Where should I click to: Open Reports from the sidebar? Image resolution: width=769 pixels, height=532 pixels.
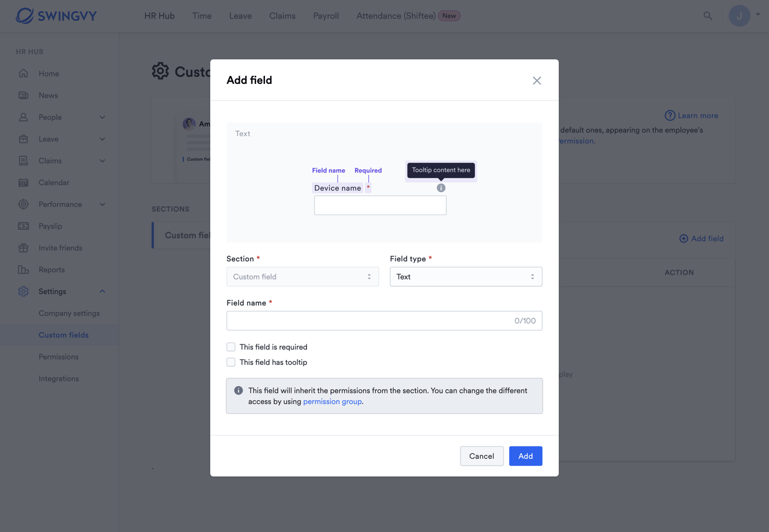pos(50,269)
